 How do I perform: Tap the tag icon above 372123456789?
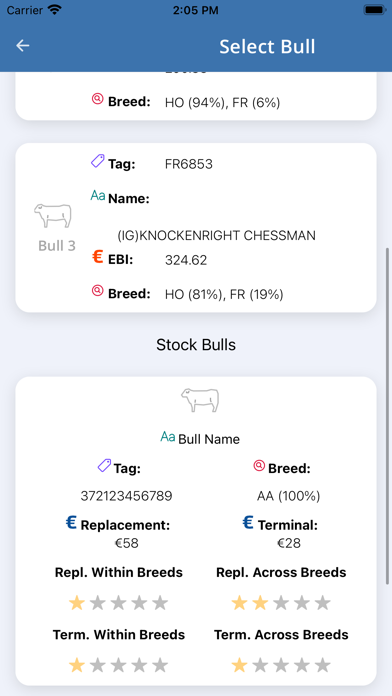(x=104, y=466)
